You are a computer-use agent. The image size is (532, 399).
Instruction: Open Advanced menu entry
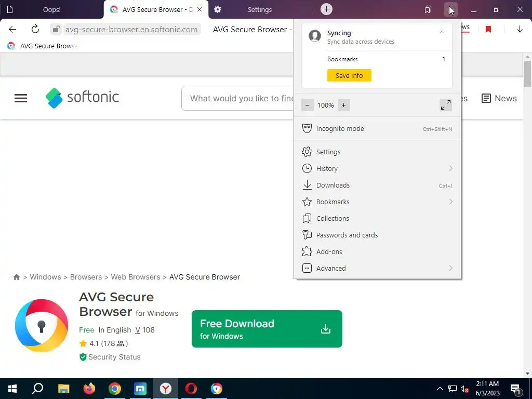pyautogui.click(x=377, y=269)
